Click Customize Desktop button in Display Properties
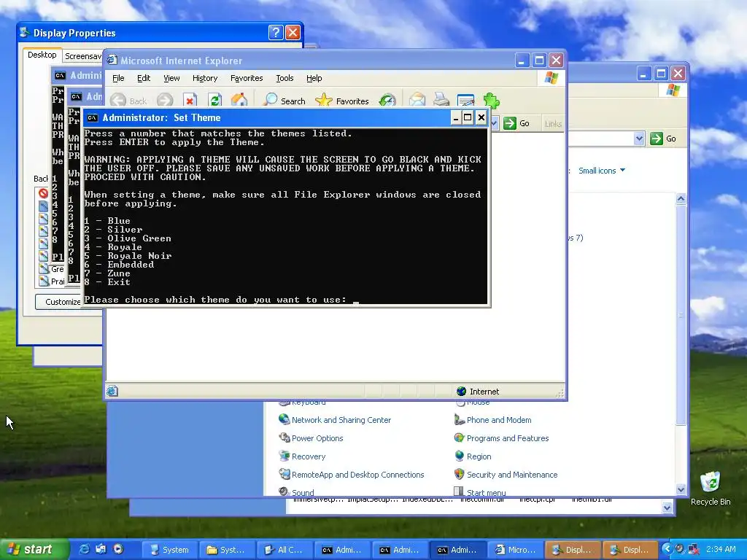747x560 pixels. [60, 301]
